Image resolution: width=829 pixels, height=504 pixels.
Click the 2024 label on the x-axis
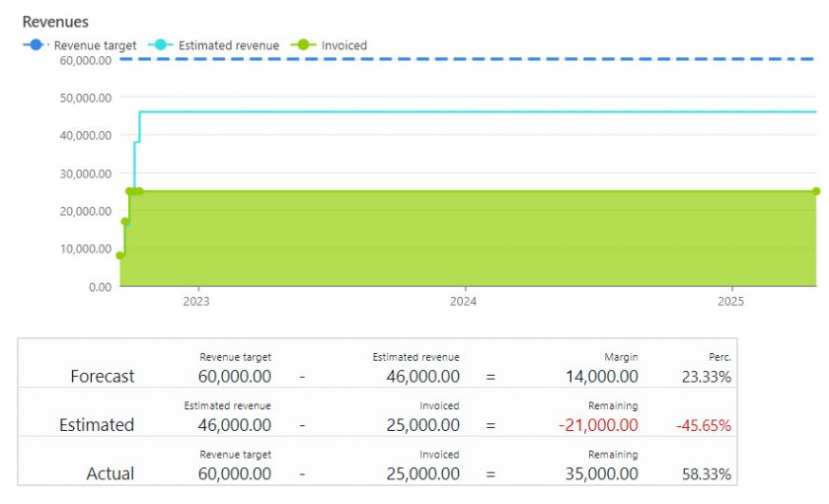click(463, 302)
